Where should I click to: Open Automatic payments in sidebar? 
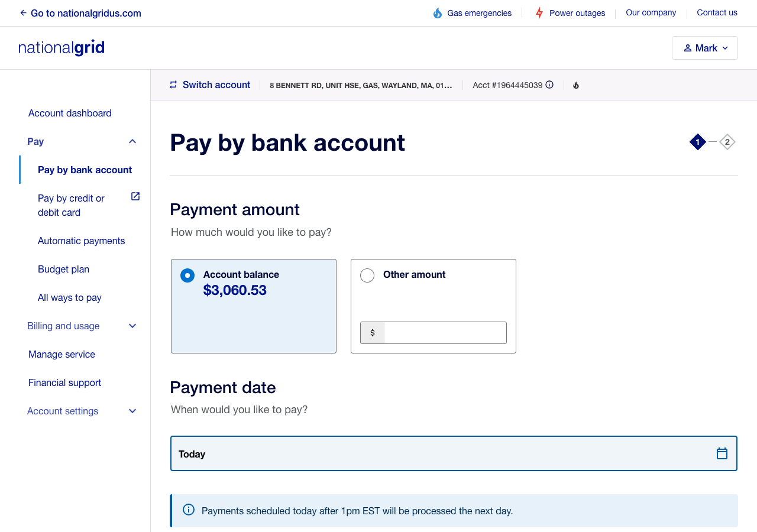82,241
